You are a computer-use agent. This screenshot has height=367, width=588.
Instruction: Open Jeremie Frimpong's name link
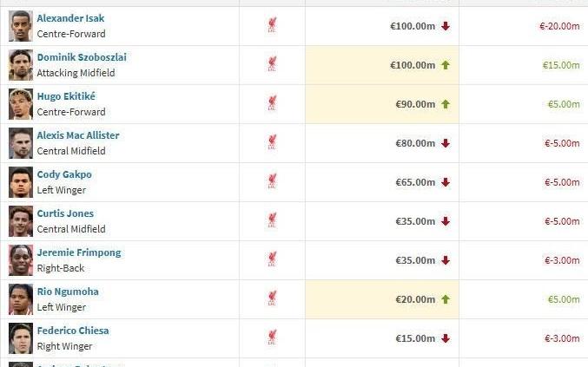pyautogui.click(x=79, y=252)
